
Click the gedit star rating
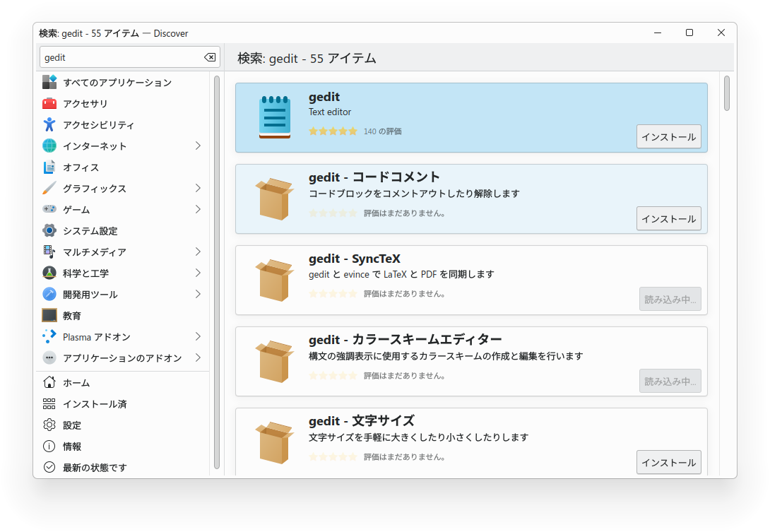click(x=333, y=131)
